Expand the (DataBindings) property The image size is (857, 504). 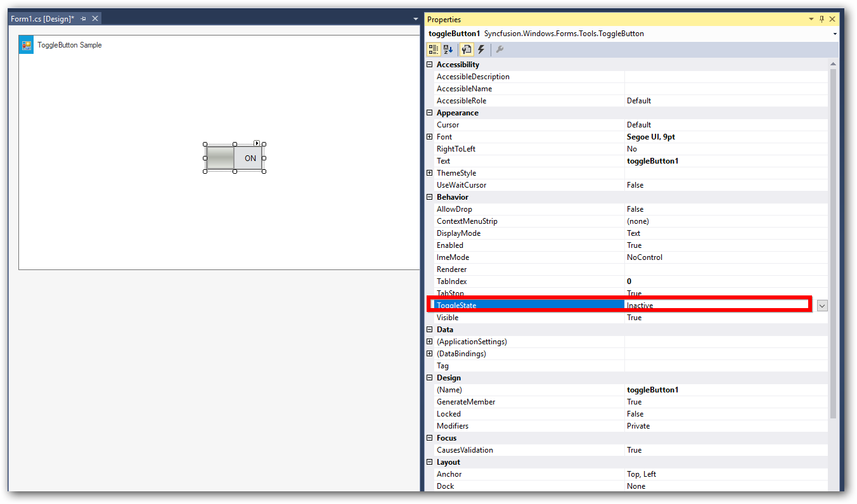(430, 353)
